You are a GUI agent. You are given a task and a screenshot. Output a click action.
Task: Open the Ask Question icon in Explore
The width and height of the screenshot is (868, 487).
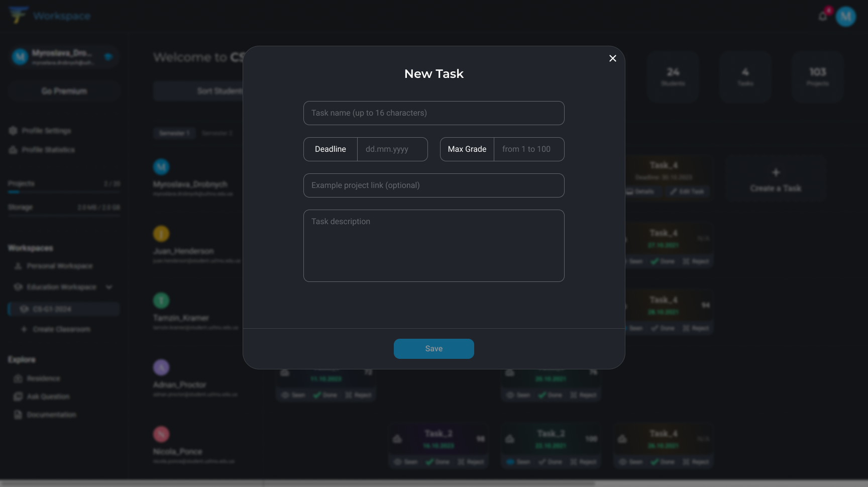tap(18, 397)
